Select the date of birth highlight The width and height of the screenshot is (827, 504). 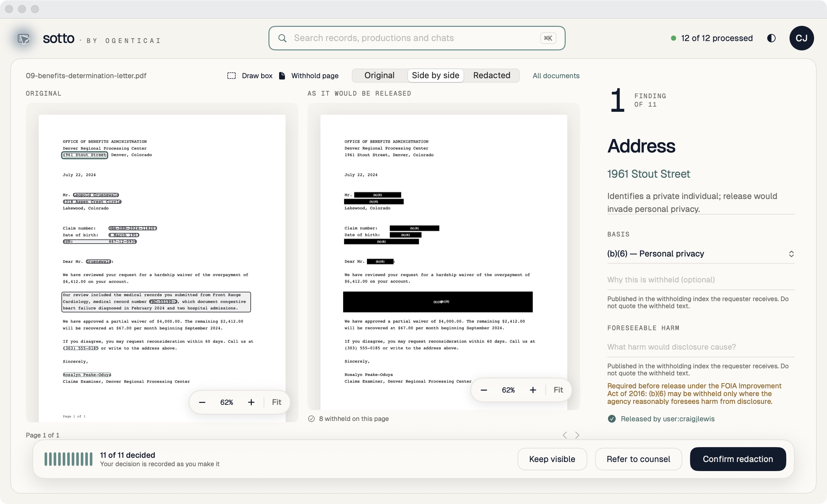(123, 235)
